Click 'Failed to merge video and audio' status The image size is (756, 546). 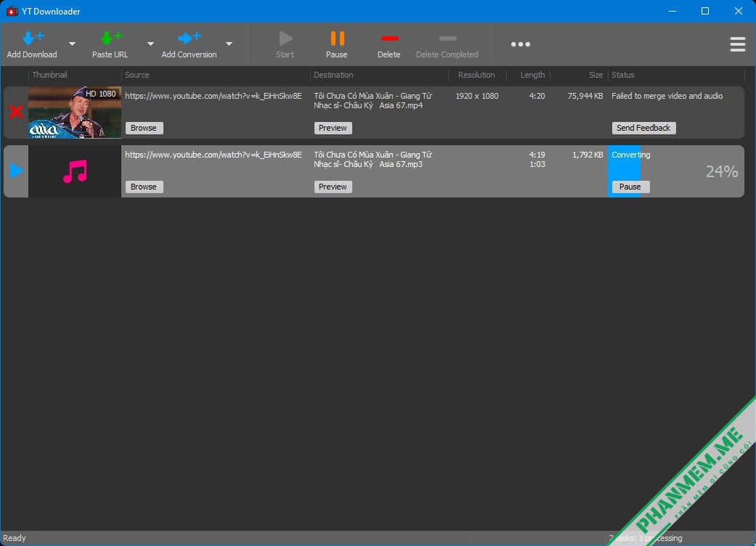[667, 96]
